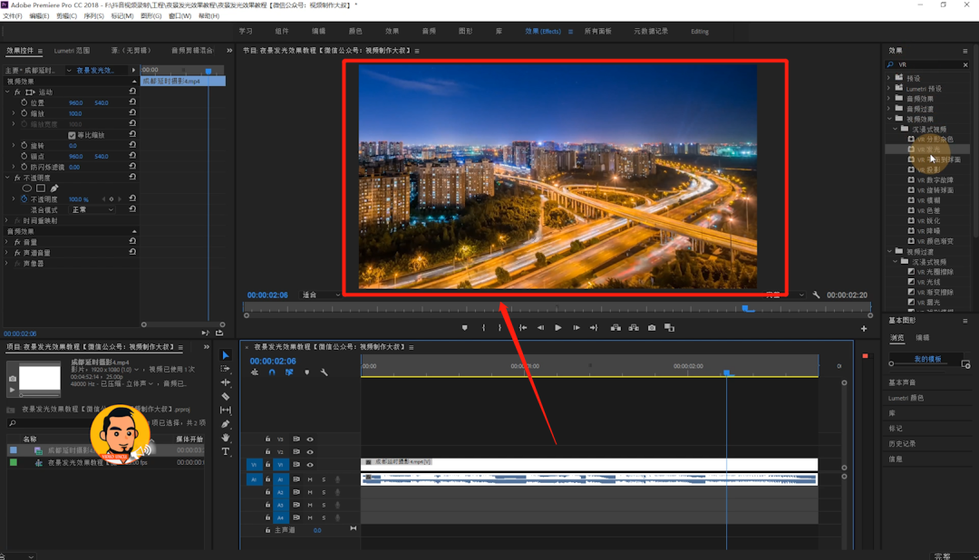Open the blend mode dropdown
This screenshot has width=979, height=560.
point(92,209)
